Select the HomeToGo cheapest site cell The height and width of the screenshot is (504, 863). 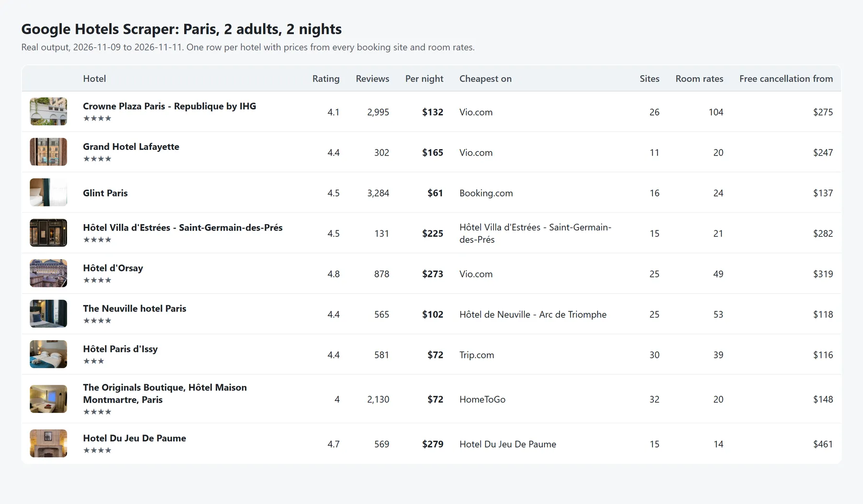(x=482, y=400)
